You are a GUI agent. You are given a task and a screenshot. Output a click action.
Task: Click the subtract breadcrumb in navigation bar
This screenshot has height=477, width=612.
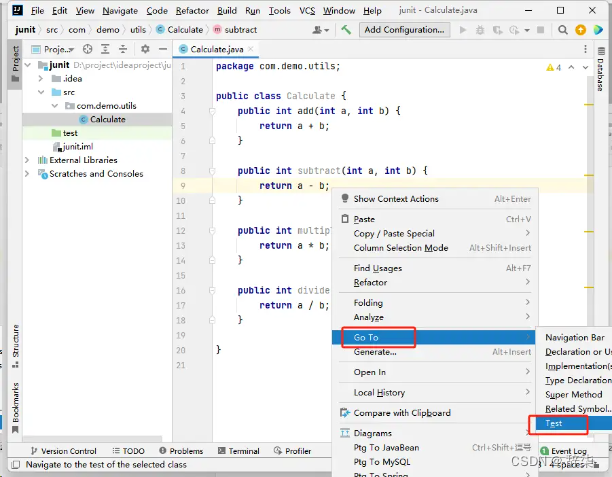[235, 30]
